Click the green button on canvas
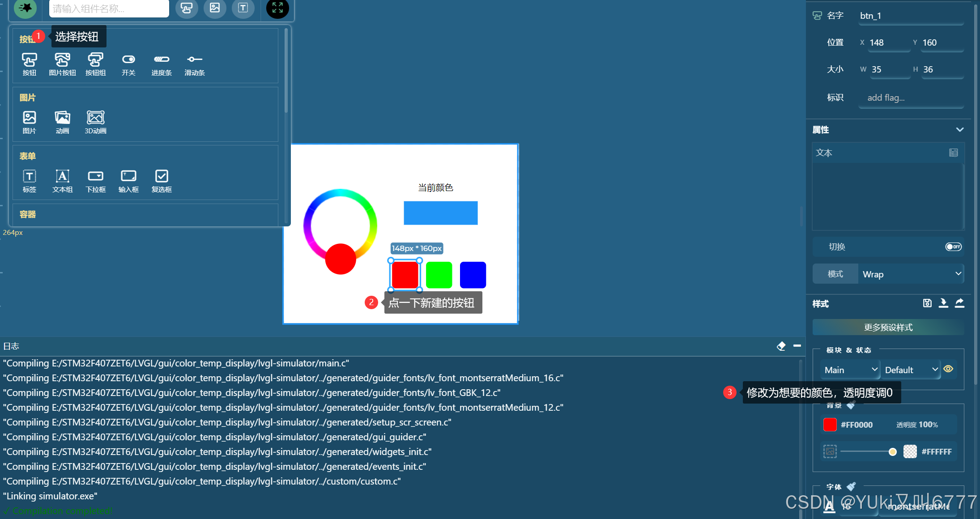This screenshot has height=519, width=980. [x=439, y=275]
